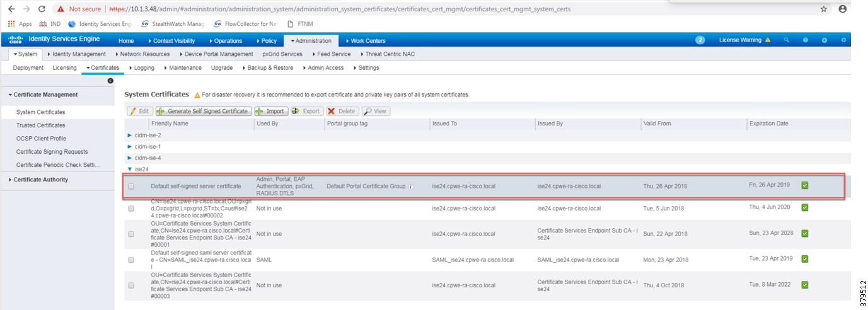The width and height of the screenshot is (868, 310).
Task: Open the Licensing tab
Action: tap(64, 68)
